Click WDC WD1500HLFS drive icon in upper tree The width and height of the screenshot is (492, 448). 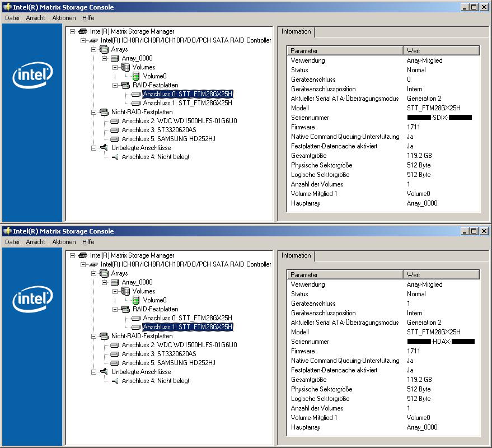[x=115, y=121]
